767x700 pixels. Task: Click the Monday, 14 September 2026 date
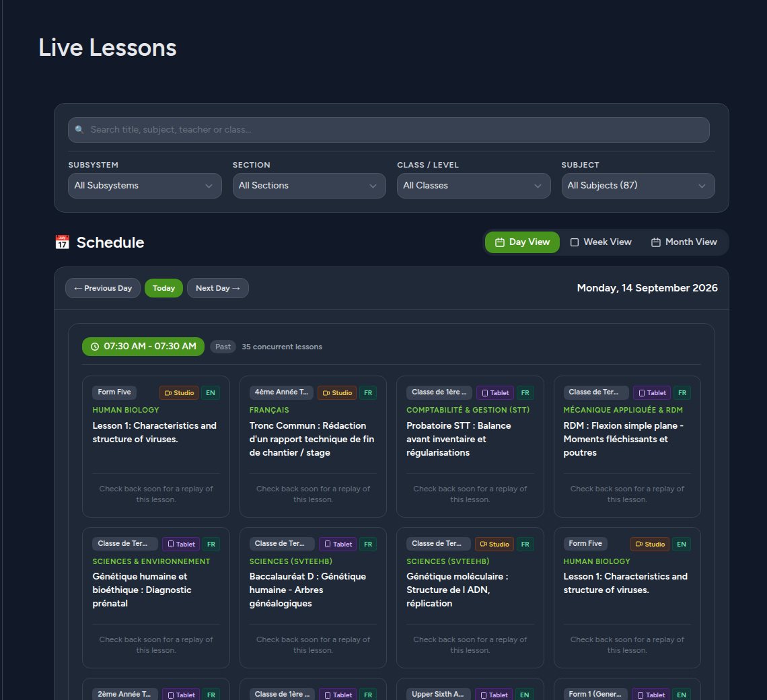click(647, 288)
